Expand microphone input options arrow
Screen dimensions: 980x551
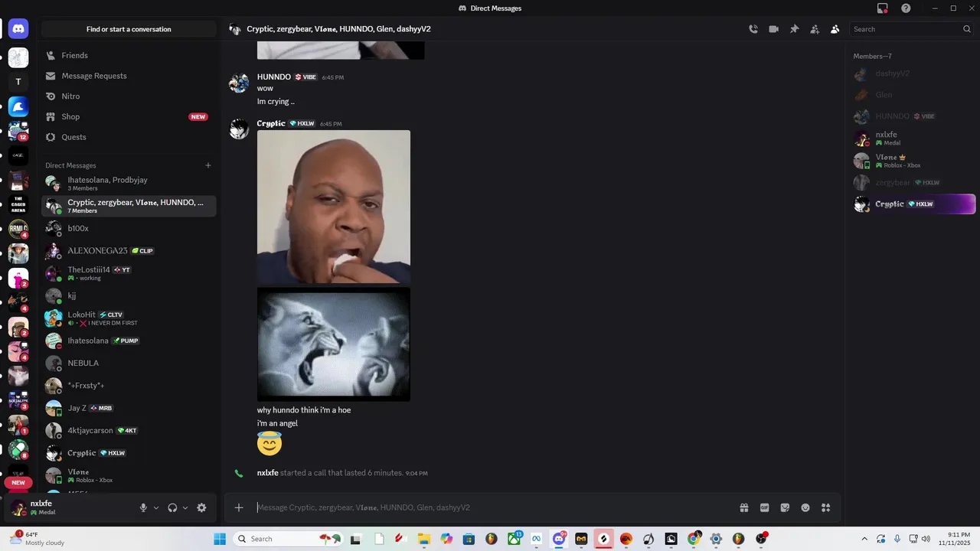156,507
